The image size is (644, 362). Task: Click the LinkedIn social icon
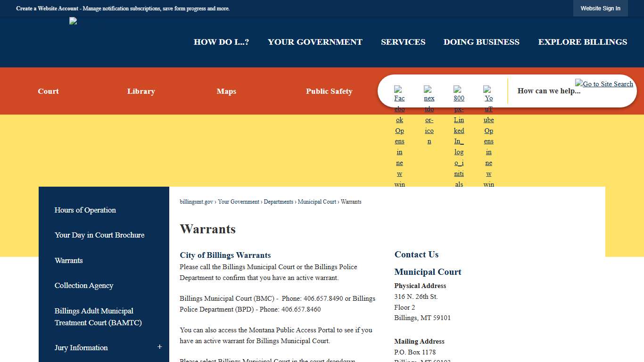point(459,92)
